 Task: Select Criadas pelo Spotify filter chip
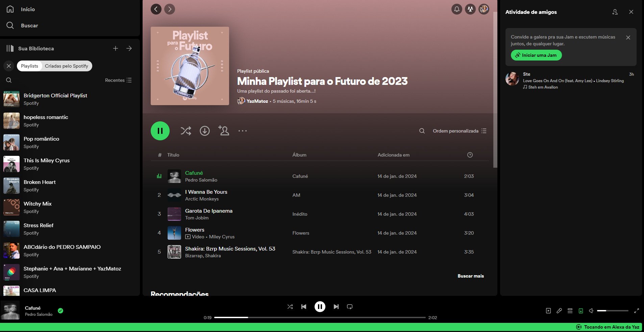tap(67, 66)
